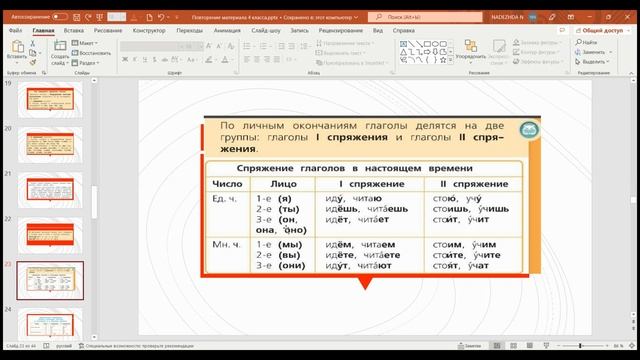Image resolution: width=640 pixels, height=360 pixels.
Task: Click the Заменить replace button
Action: point(593,52)
